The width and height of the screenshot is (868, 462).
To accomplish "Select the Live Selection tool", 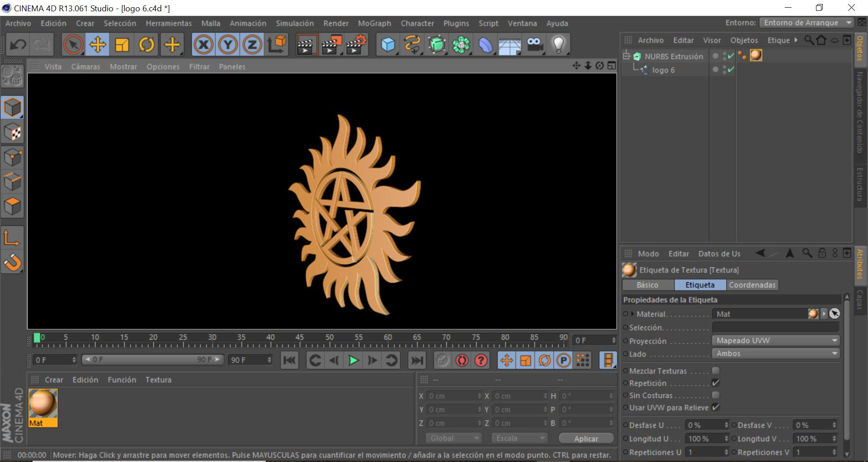I will (x=73, y=44).
